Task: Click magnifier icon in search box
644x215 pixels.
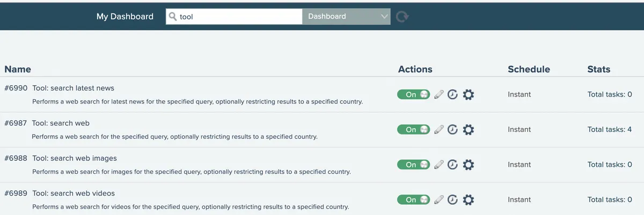Action: pos(173,17)
